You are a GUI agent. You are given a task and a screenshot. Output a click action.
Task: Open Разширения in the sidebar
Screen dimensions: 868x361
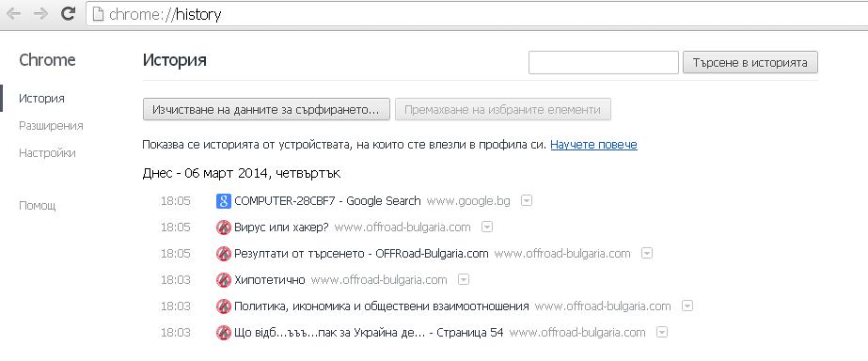(51, 126)
